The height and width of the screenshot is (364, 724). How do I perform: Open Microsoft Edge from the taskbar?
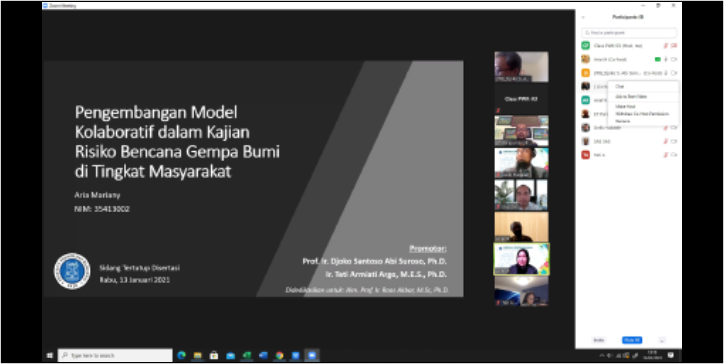coord(181,355)
